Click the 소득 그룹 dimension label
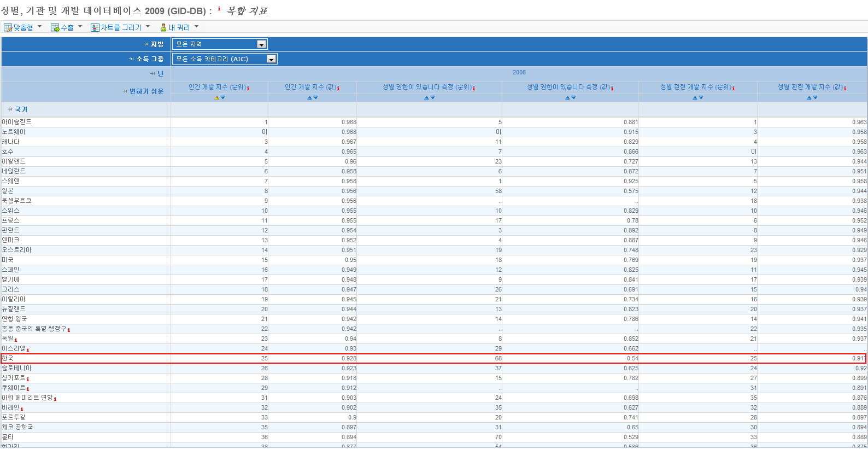Screen dimensions: 868x449 click(x=150, y=59)
